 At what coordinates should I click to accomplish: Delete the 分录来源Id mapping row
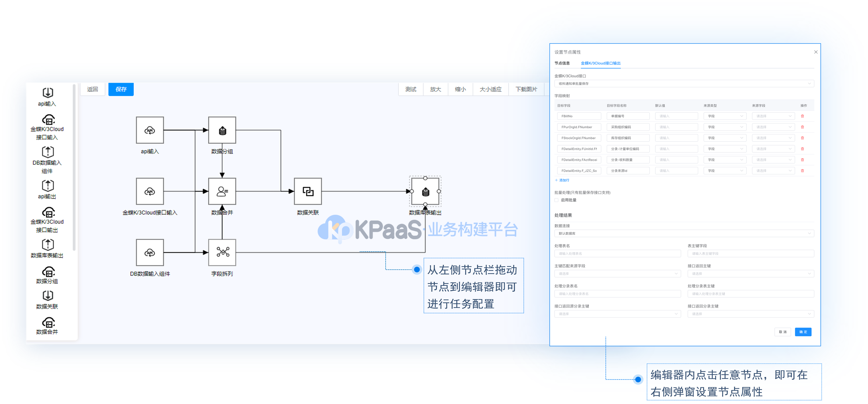click(x=802, y=171)
